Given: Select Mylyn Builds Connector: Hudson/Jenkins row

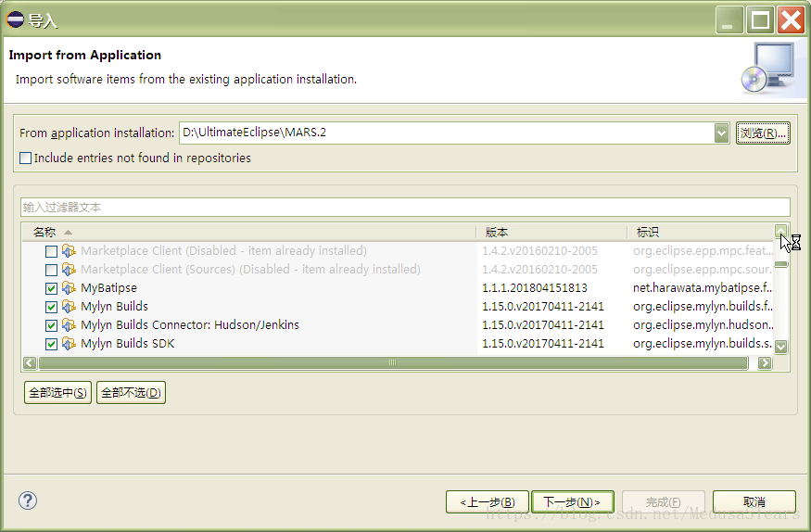Looking at the screenshot, I should coord(190,325).
